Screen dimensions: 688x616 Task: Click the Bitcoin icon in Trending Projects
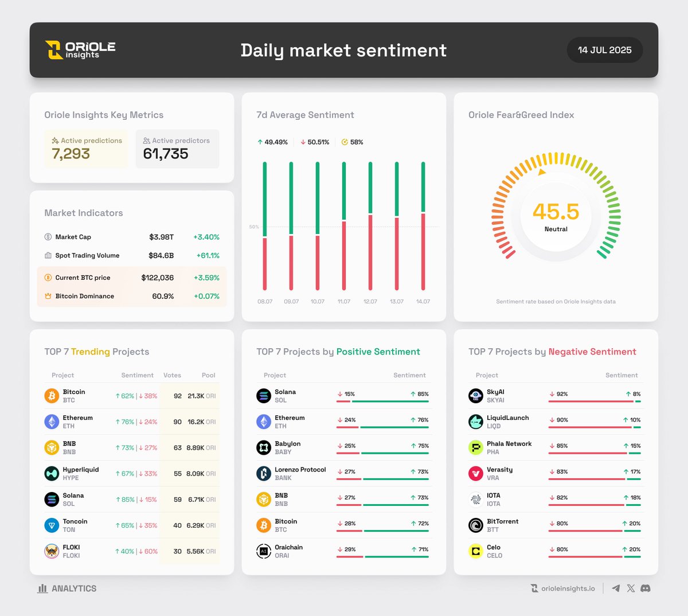coord(52,396)
